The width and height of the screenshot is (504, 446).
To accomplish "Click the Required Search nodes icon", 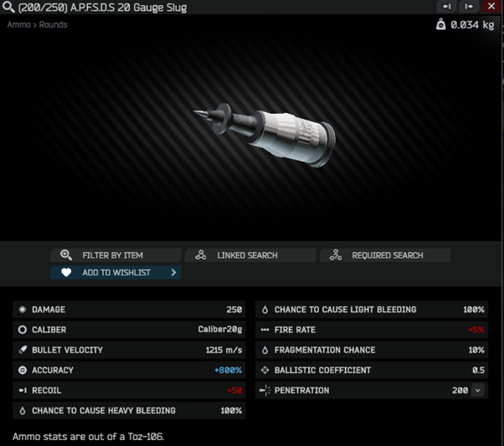I will [336, 255].
